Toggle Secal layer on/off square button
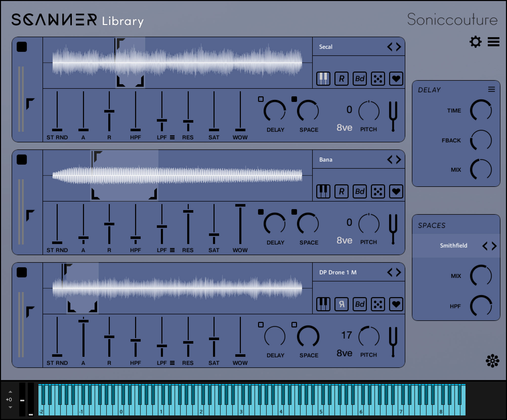 [x=22, y=47]
